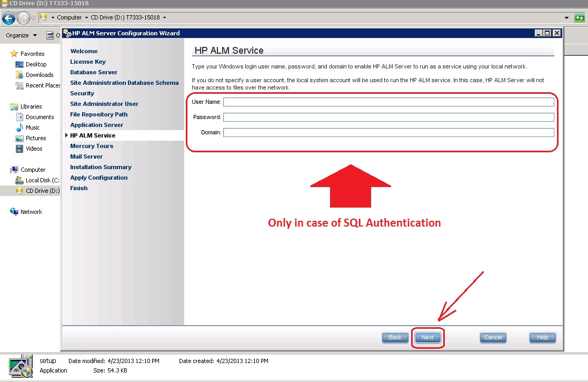Click the view options icon next to Organize

tap(50, 35)
